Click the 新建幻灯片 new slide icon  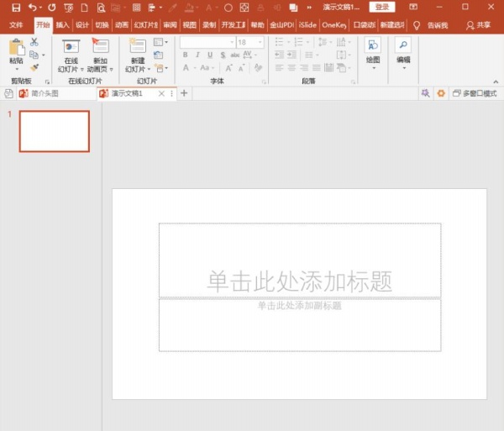click(x=139, y=47)
